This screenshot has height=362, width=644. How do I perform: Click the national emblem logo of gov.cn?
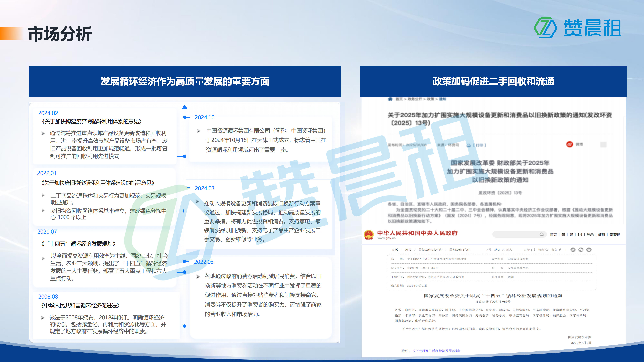pyautogui.click(x=369, y=235)
